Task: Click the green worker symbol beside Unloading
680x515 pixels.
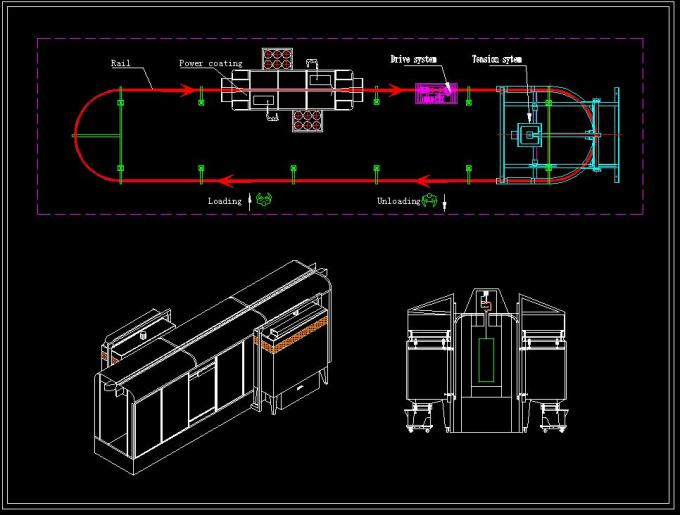Action: click(429, 201)
